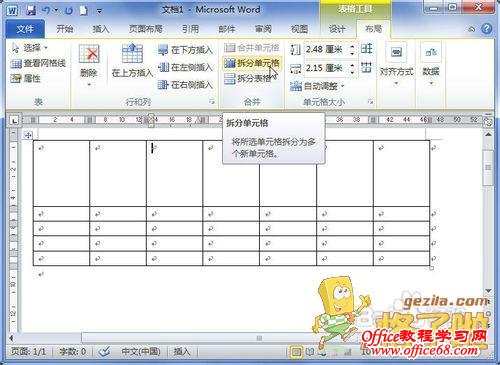Click the distribute rows icon
The image size is (500, 365).
(x=366, y=49)
